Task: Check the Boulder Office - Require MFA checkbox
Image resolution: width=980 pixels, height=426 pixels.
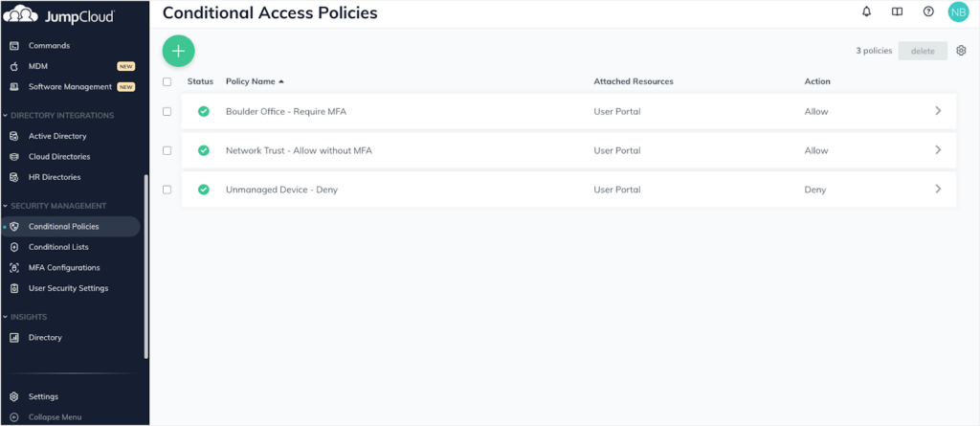Action: coord(167,112)
